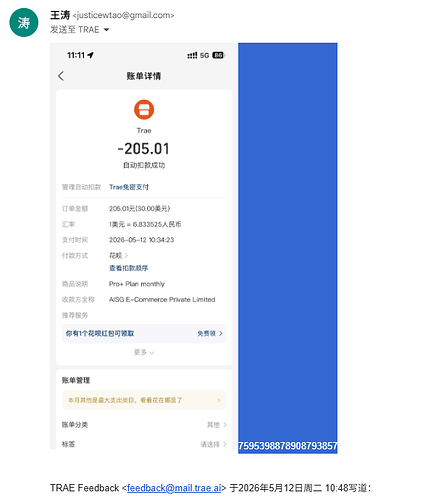Viewport: 427px width, 500px height.
Task: Click the 5G signal status indicator
Action: tap(204, 55)
